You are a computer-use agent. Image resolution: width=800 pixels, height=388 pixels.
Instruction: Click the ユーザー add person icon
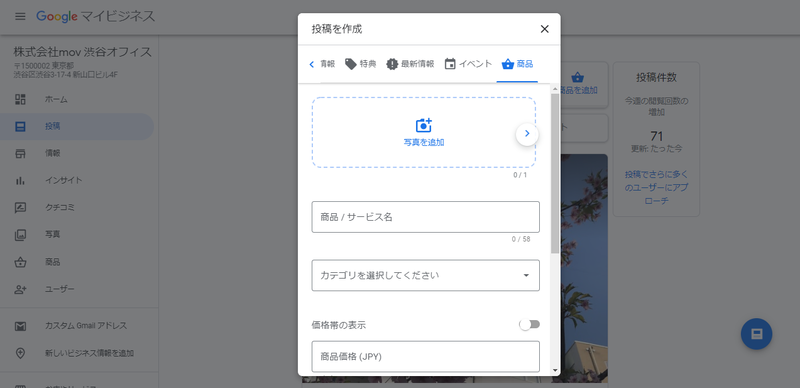click(x=20, y=289)
